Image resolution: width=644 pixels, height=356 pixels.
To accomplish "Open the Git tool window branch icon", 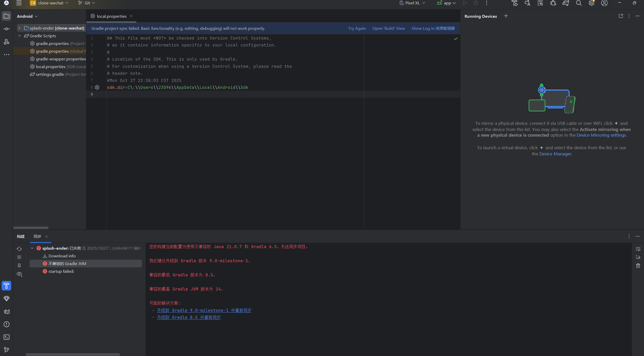I will pos(6,350).
